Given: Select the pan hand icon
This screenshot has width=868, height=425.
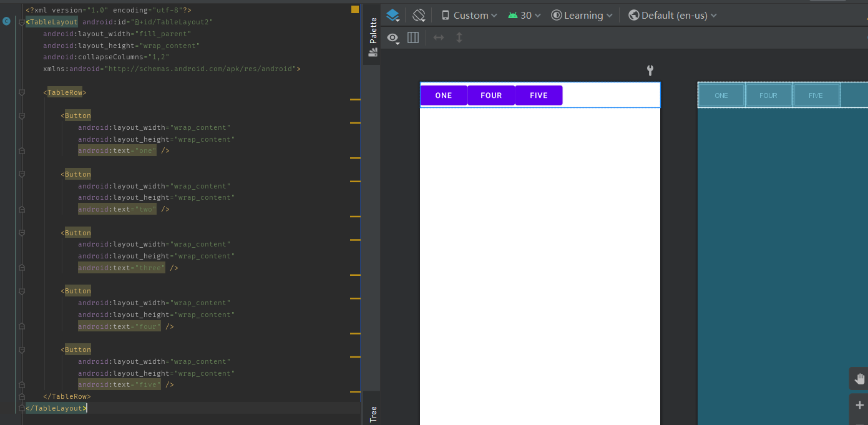Looking at the screenshot, I should click(x=859, y=378).
